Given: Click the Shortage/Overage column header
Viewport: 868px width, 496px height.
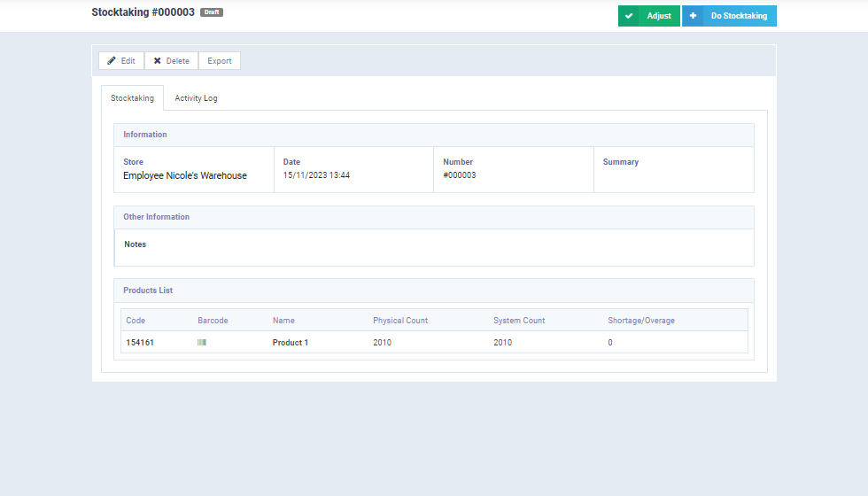Looking at the screenshot, I should point(641,321).
